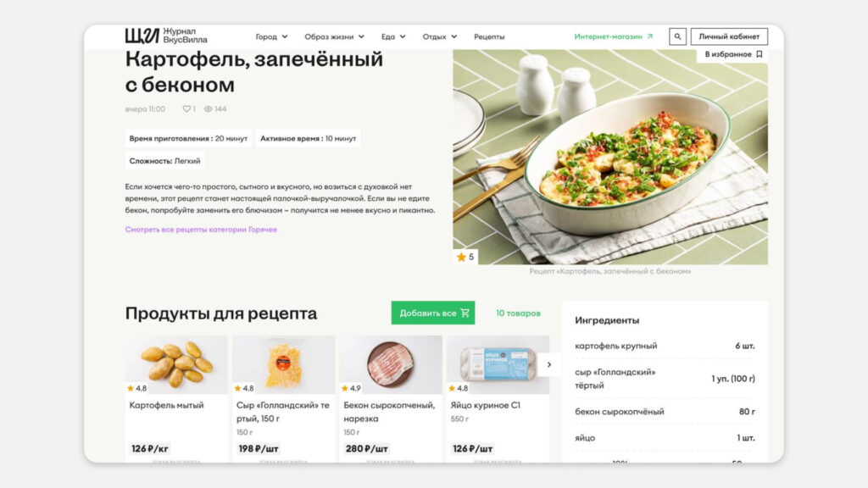Open the Отдых menu
This screenshot has height=488, width=868.
(440, 36)
